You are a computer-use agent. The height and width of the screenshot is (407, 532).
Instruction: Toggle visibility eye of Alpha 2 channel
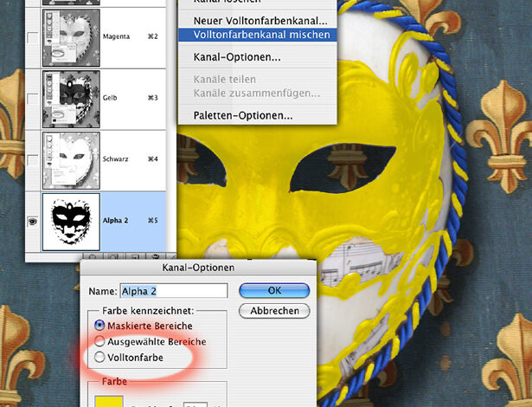point(33,222)
